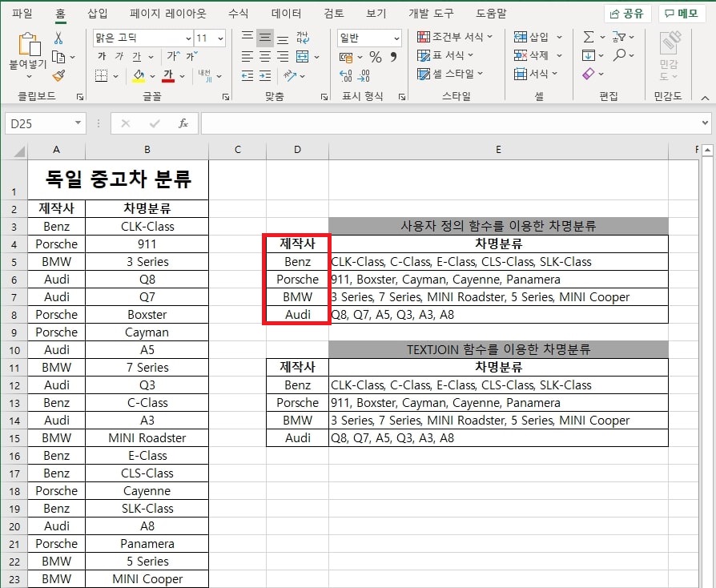Open font size dropdown
716x588 pixels.
point(220,38)
